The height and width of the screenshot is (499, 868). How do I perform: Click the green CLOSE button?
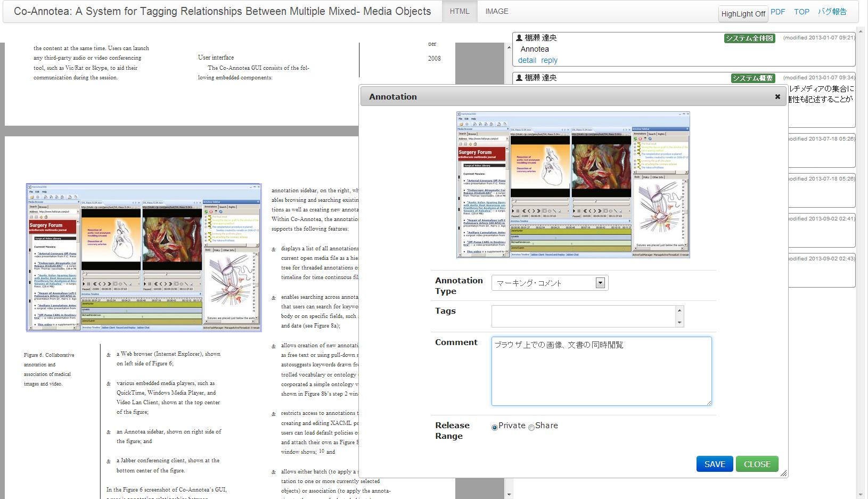coord(757,464)
